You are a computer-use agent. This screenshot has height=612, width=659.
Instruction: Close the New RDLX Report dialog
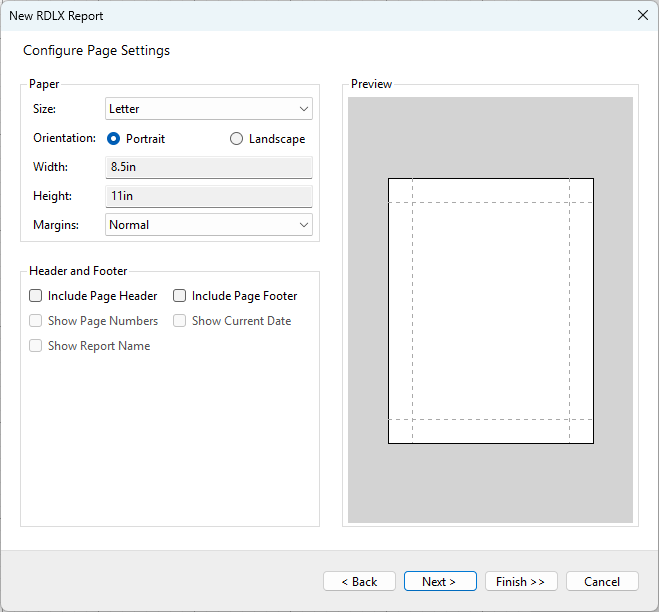click(643, 16)
